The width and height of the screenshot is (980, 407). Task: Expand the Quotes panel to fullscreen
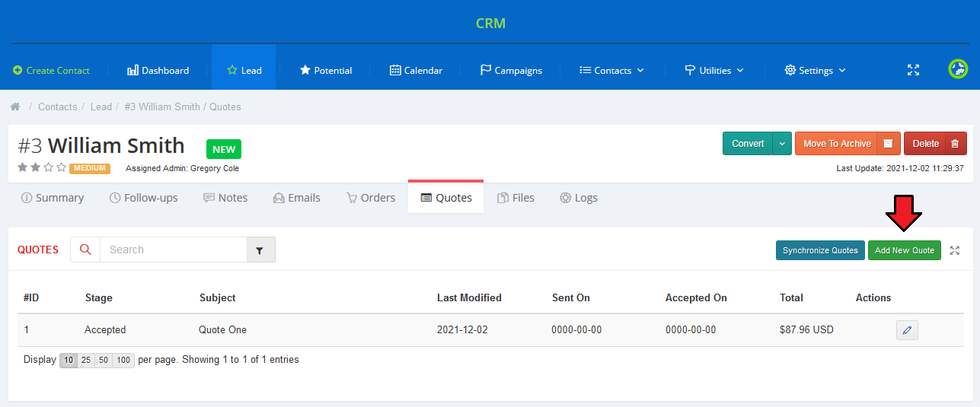[955, 250]
